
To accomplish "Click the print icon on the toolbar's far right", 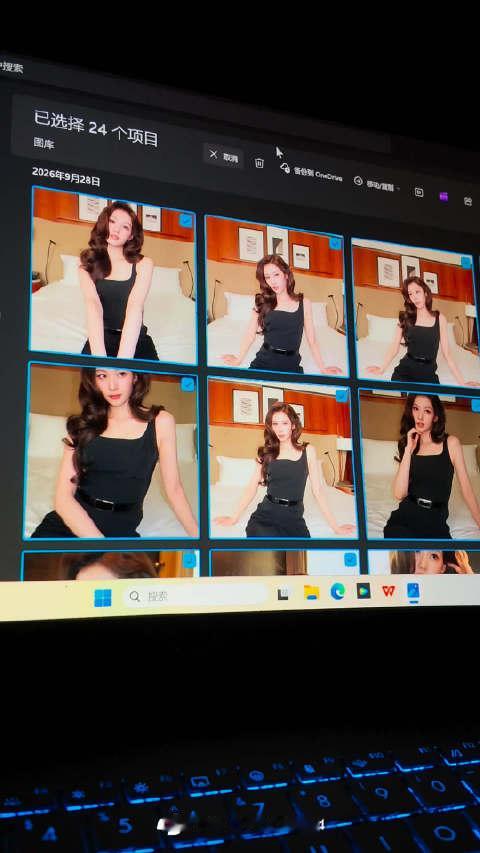I will click(468, 201).
